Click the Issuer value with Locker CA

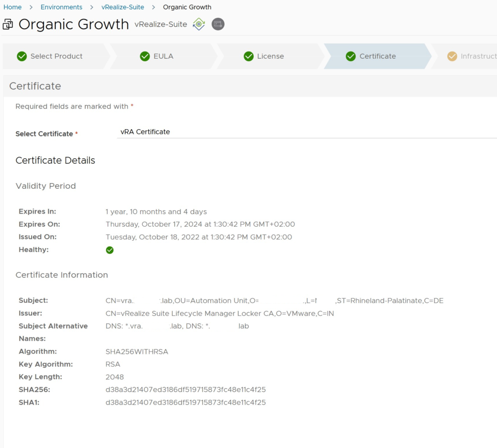pyautogui.click(x=220, y=314)
